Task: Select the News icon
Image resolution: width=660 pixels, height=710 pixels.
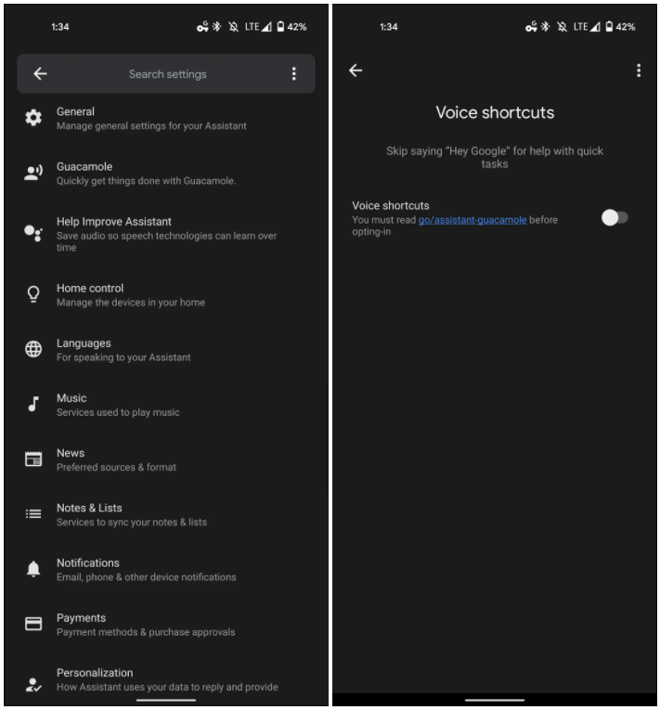Action: pyautogui.click(x=33, y=459)
